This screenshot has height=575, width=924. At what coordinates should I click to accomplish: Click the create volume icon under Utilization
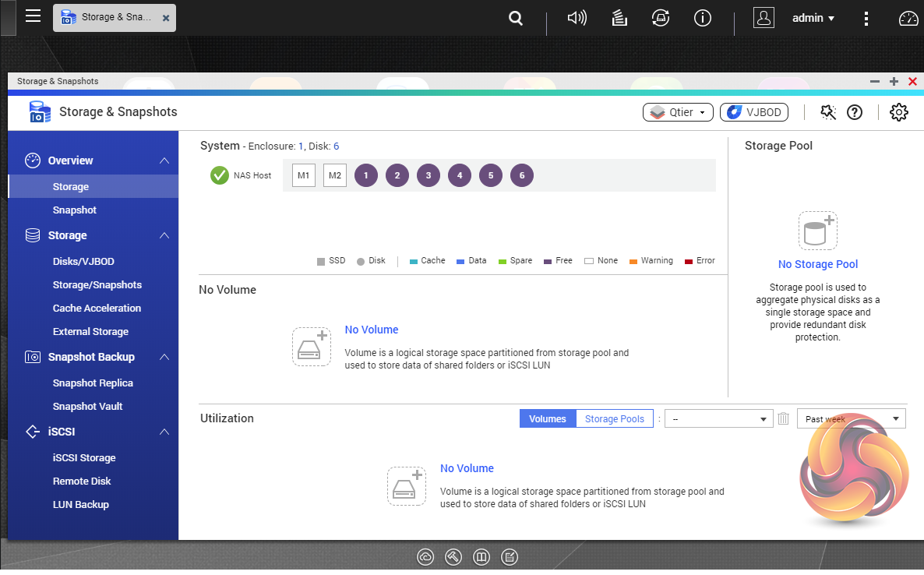407,486
